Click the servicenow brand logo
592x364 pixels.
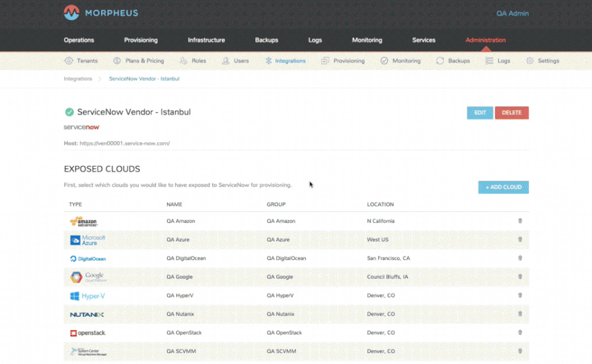(81, 127)
